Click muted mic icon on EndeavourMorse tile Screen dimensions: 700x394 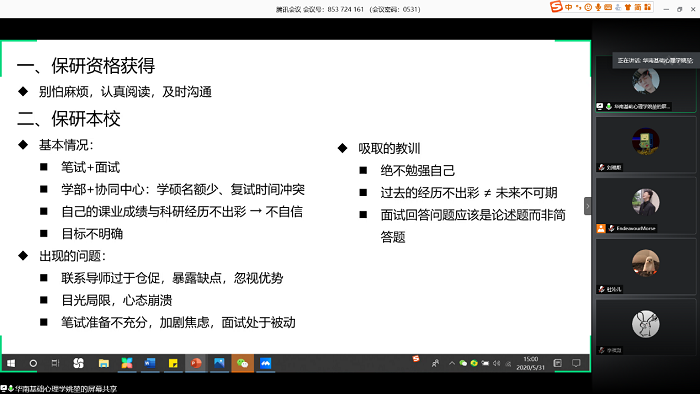pyautogui.click(x=611, y=228)
